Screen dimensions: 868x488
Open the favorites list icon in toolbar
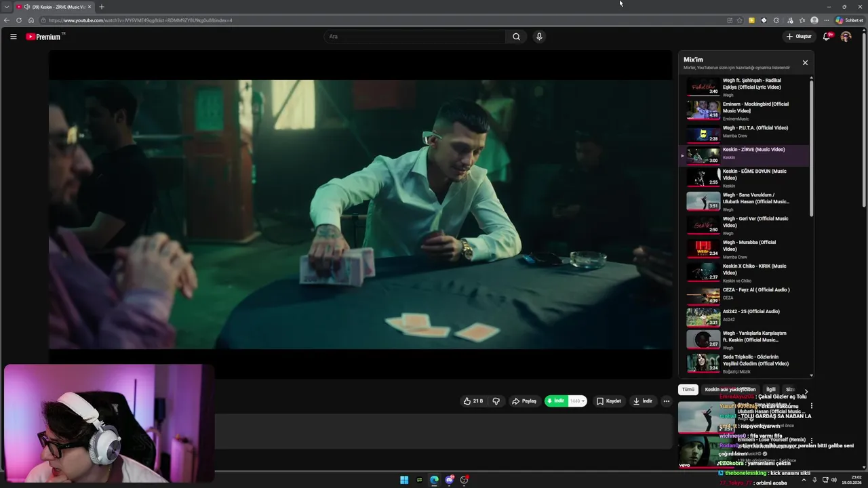click(802, 20)
